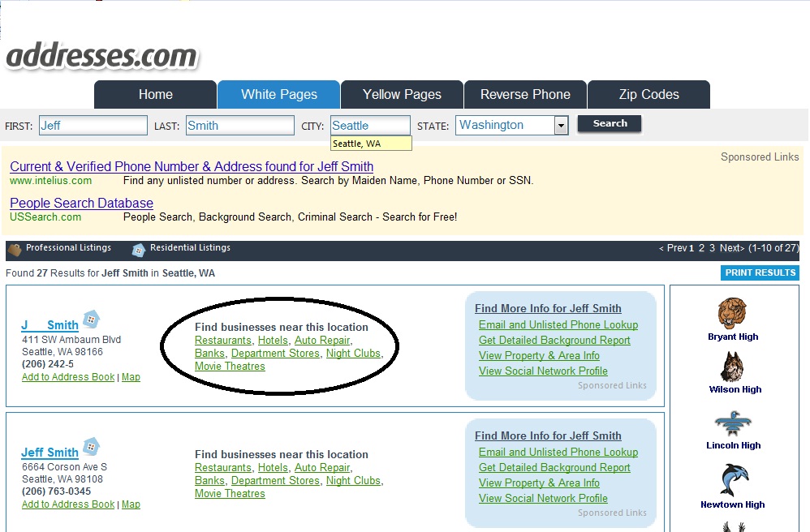Find Department Stores near J Smith location
810x532 pixels.
(x=275, y=354)
